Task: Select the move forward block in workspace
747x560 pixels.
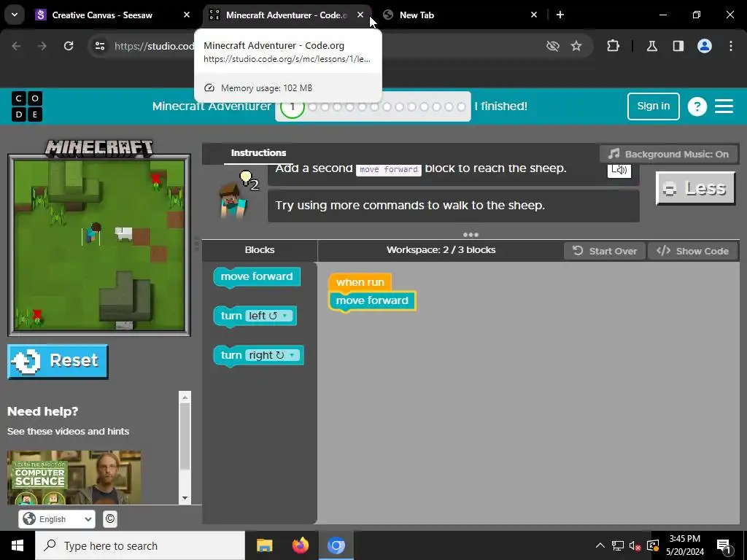Action: 372,300
